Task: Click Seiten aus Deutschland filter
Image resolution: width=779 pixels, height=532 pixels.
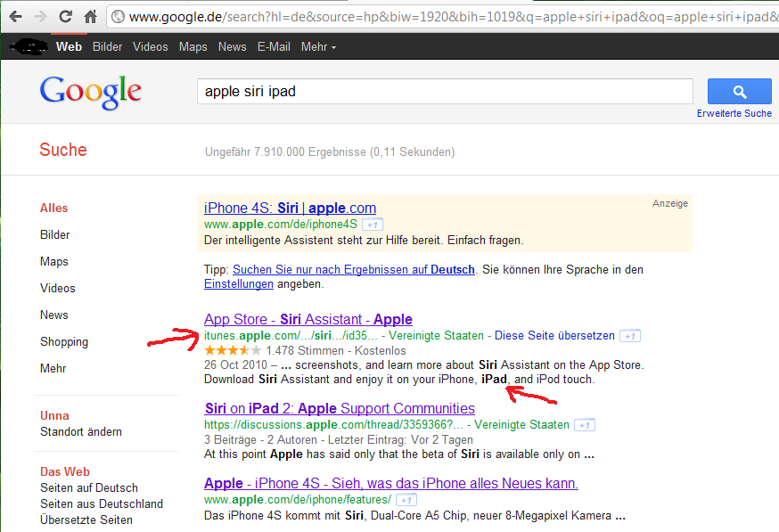Action: [x=102, y=504]
